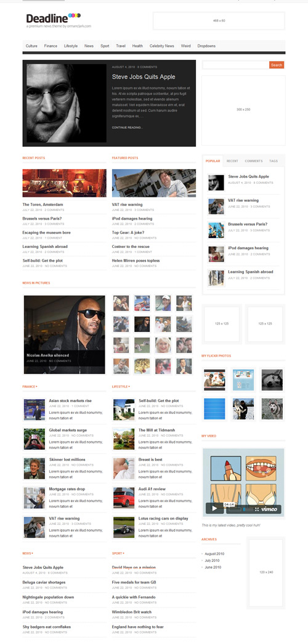Open the Finance menu item

(51, 46)
